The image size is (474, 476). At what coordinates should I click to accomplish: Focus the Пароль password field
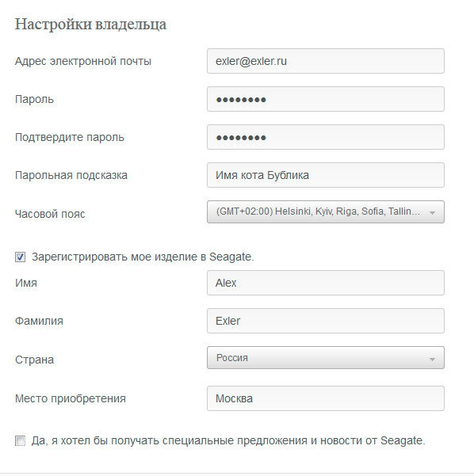[326, 99]
